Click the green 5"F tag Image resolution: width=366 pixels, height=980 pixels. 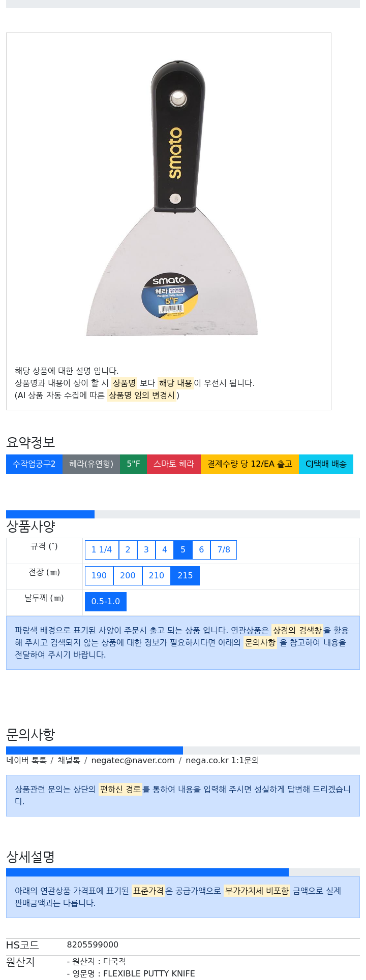(x=134, y=464)
